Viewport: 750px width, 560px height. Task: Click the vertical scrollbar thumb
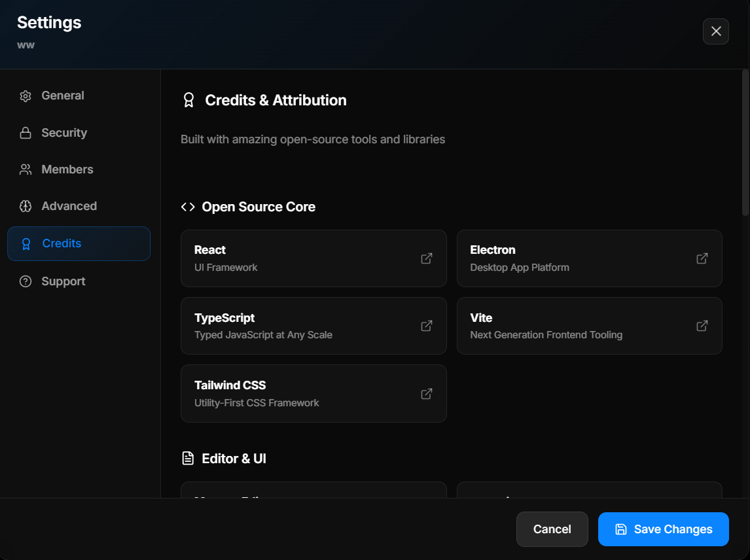click(x=745, y=142)
